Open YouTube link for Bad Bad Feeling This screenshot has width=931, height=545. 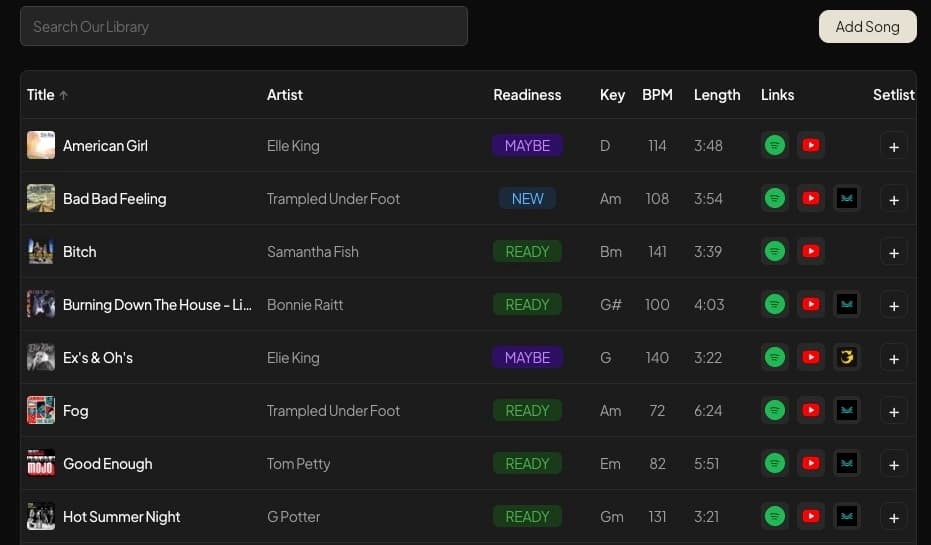pyautogui.click(x=810, y=198)
